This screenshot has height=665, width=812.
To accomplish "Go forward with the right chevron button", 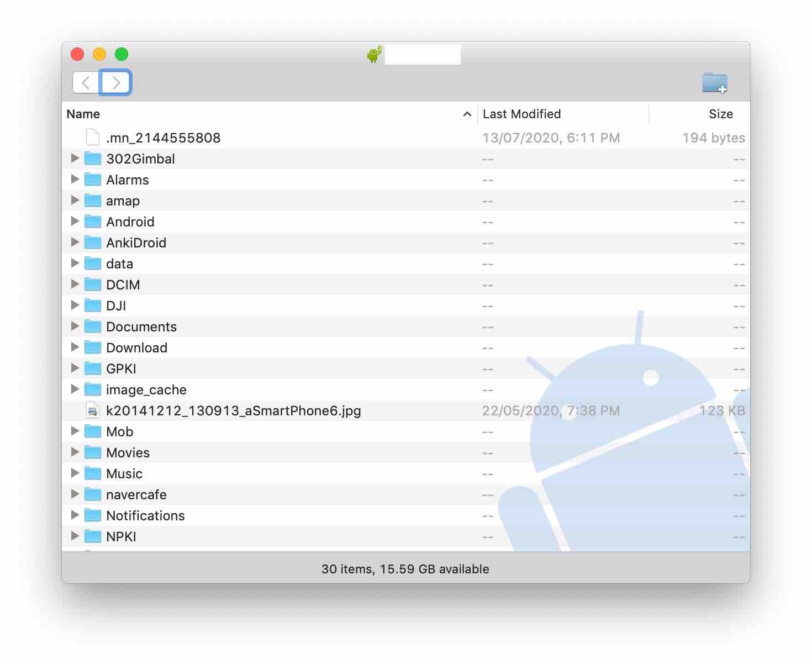I will point(115,83).
